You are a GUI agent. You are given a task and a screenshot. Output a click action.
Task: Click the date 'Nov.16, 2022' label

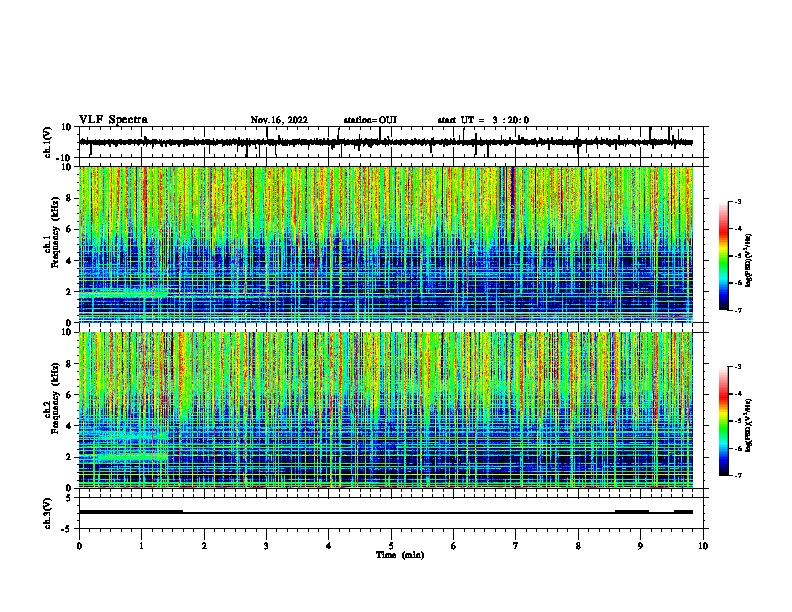(279, 120)
